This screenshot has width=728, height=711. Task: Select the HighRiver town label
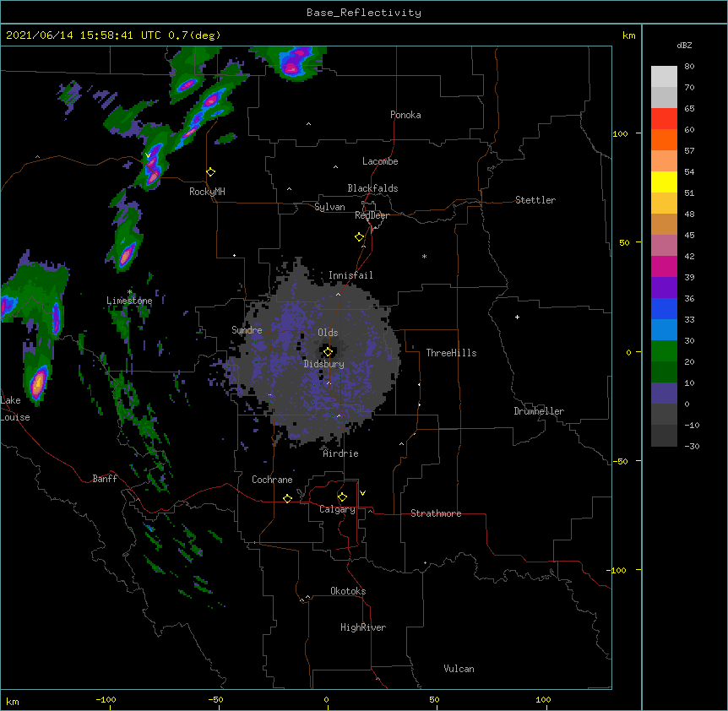pyautogui.click(x=363, y=627)
